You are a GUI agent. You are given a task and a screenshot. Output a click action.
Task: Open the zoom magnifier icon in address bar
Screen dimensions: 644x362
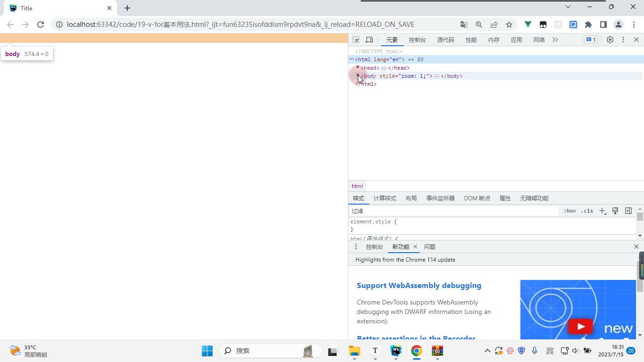479,25
